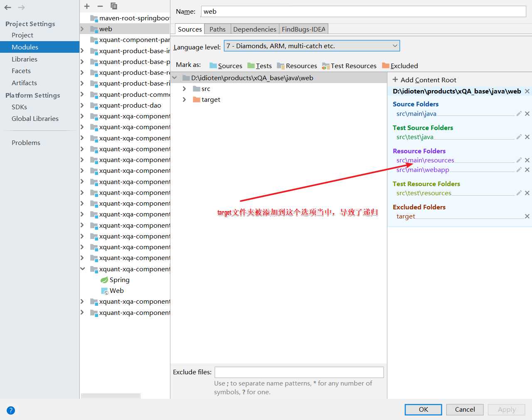Open Facets settings page

[x=21, y=71]
